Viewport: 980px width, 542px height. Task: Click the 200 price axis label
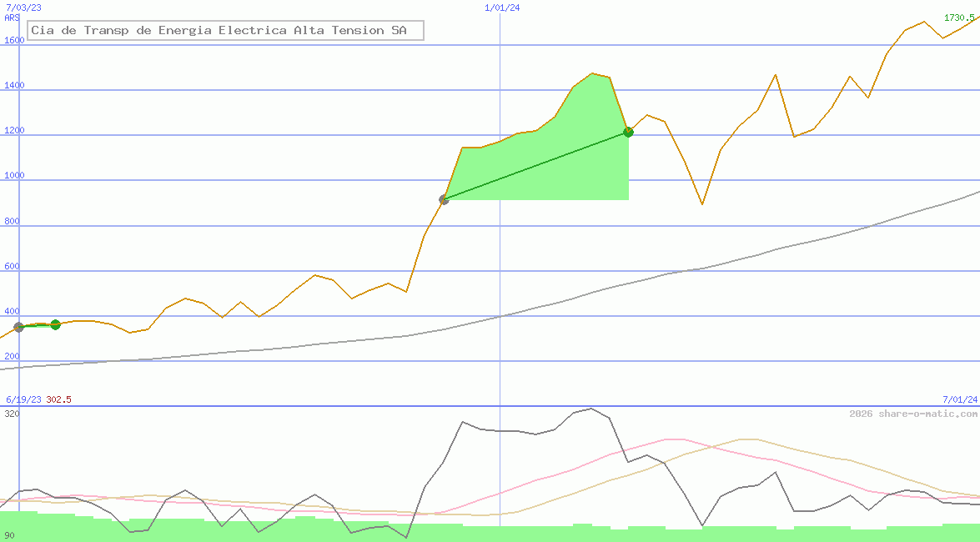(x=12, y=356)
